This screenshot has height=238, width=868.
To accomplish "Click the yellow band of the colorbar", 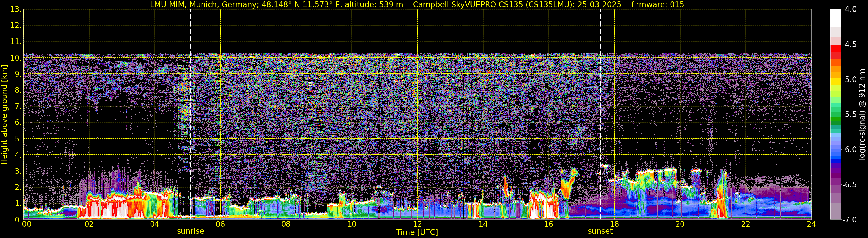I will coord(836,82).
